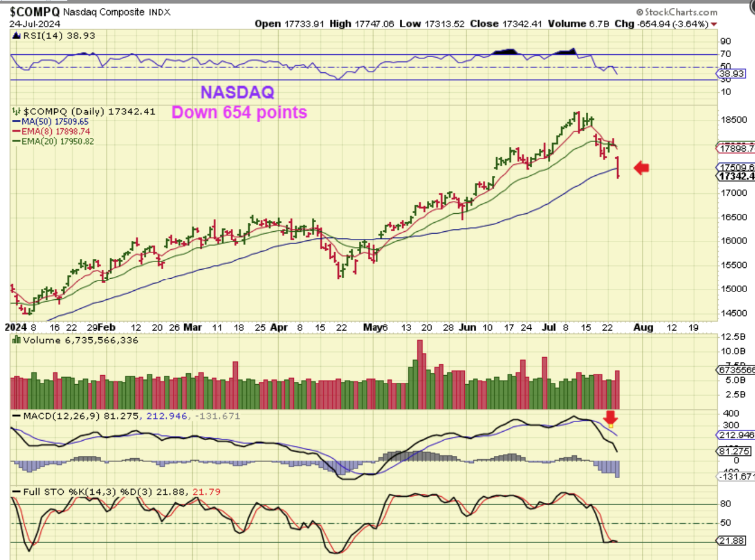Click the -131.671 histogram tag on right axis
Screen dimensions: 755x560
point(736,476)
